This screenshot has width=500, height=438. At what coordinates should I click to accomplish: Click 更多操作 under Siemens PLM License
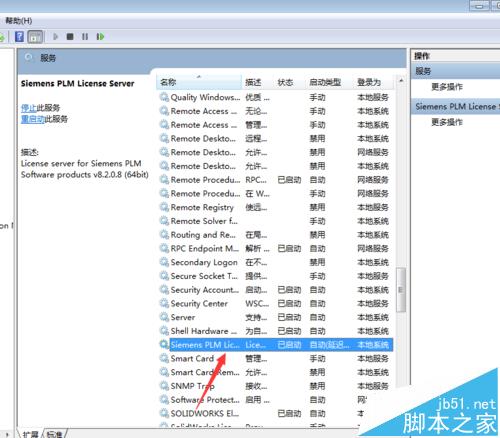point(447,122)
